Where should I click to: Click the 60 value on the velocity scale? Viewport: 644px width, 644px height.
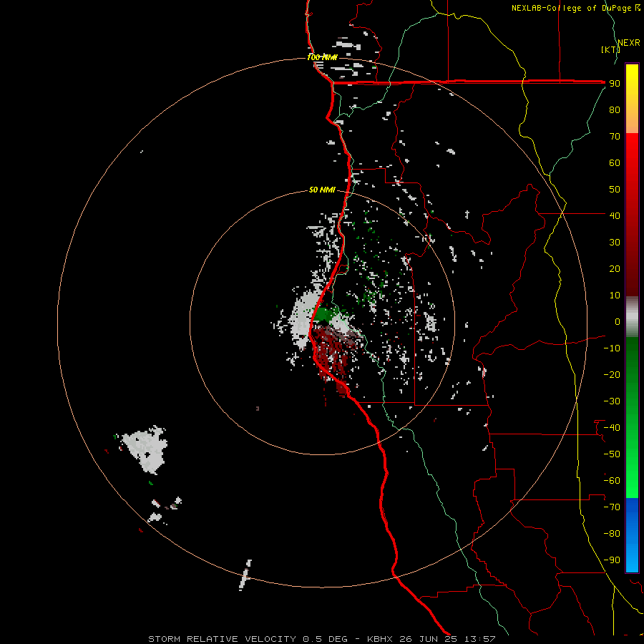click(615, 163)
